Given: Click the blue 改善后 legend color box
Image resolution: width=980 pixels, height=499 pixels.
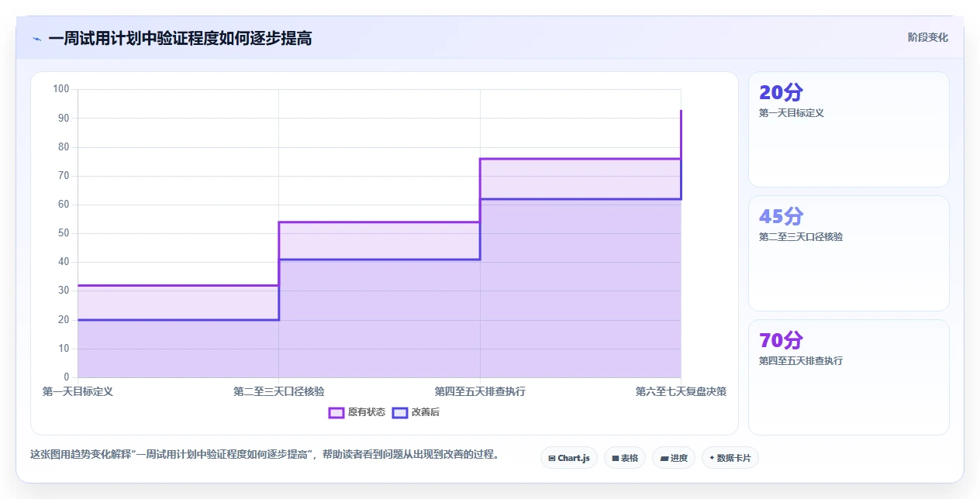Looking at the screenshot, I should (400, 412).
